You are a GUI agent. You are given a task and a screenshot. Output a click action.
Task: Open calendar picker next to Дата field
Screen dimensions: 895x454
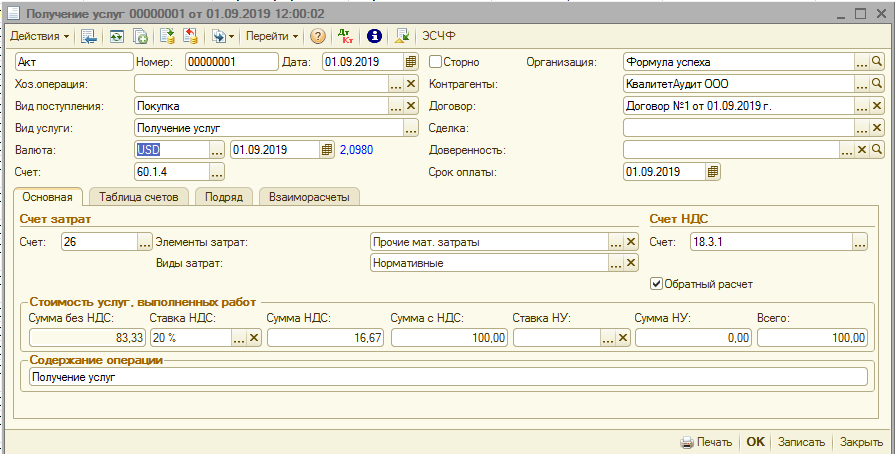410,61
